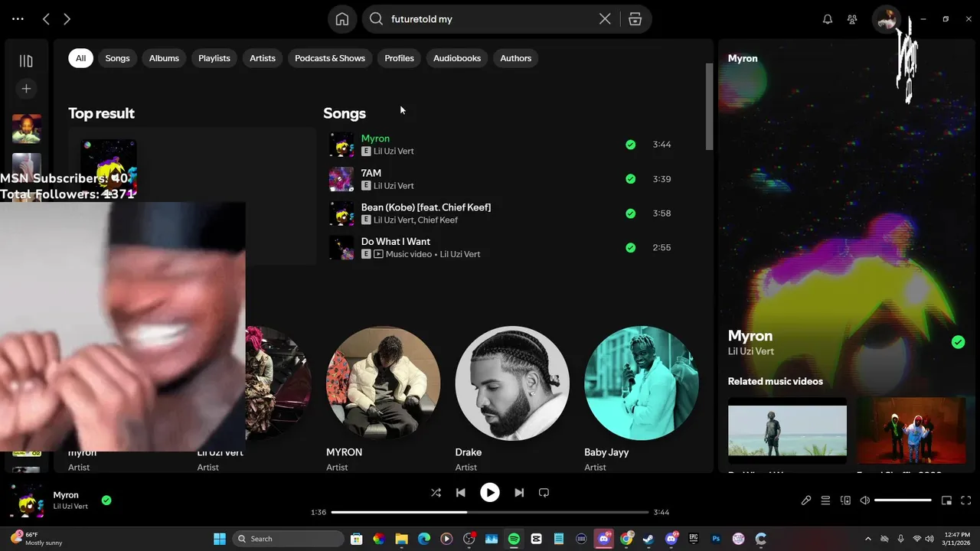This screenshot has height=551, width=980.
Task: Toggle repeat mode
Action: coord(544,493)
